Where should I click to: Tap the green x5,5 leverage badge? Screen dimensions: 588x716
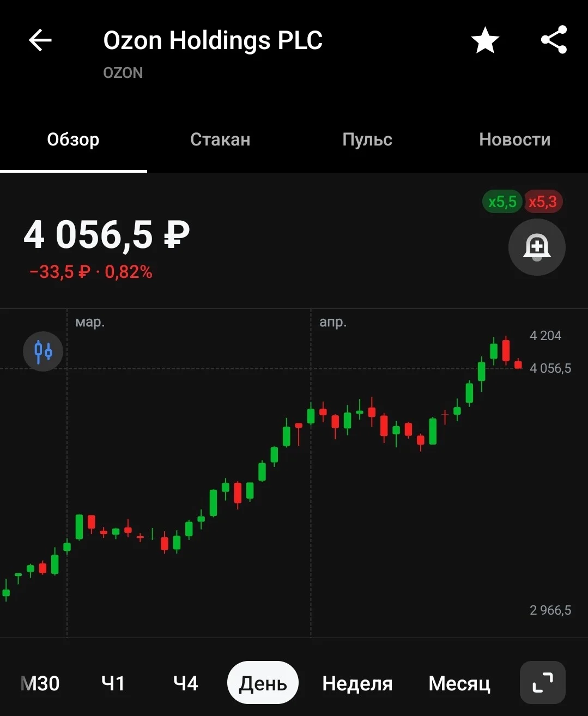502,202
